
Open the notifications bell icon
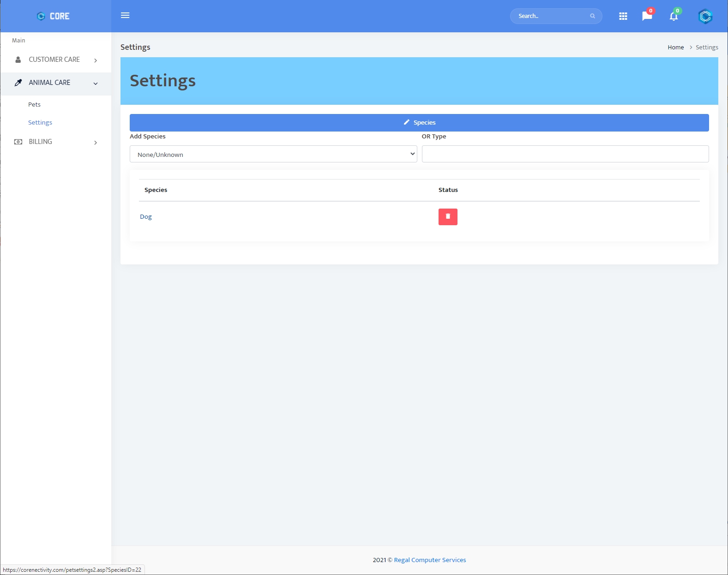point(674,17)
